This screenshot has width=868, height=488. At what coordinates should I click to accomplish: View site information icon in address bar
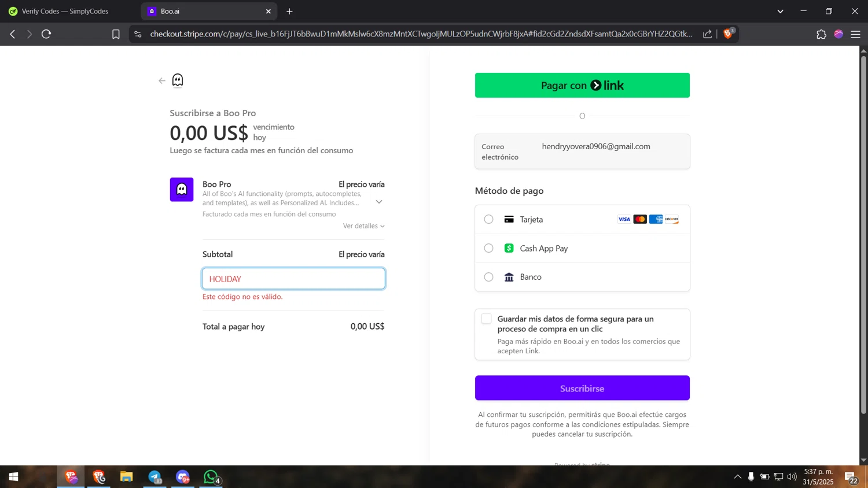point(138,34)
